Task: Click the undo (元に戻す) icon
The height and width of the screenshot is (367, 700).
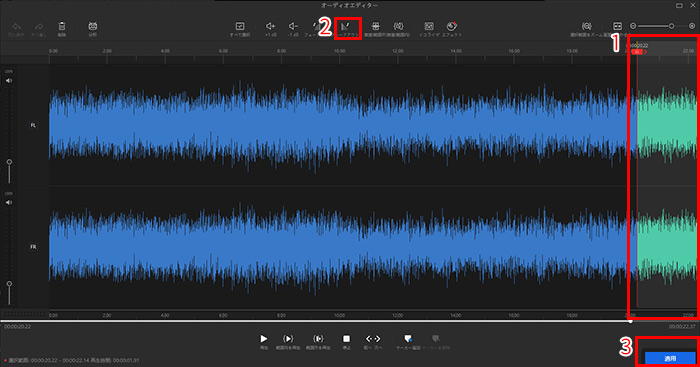Action: click(x=16, y=27)
